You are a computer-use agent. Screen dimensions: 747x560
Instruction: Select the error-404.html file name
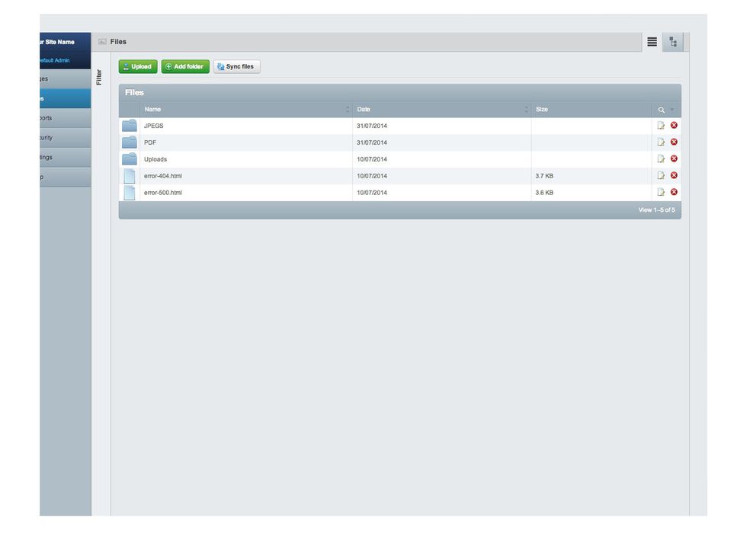[x=163, y=176]
